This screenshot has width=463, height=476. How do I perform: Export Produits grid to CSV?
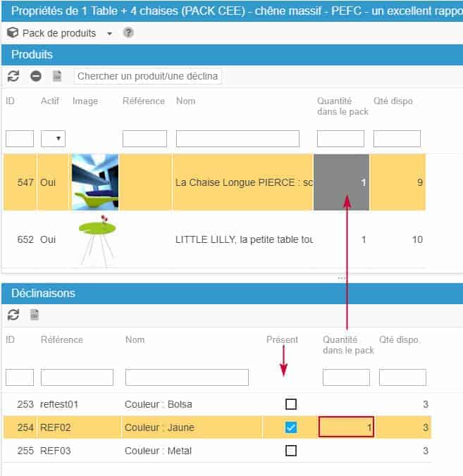(x=57, y=76)
